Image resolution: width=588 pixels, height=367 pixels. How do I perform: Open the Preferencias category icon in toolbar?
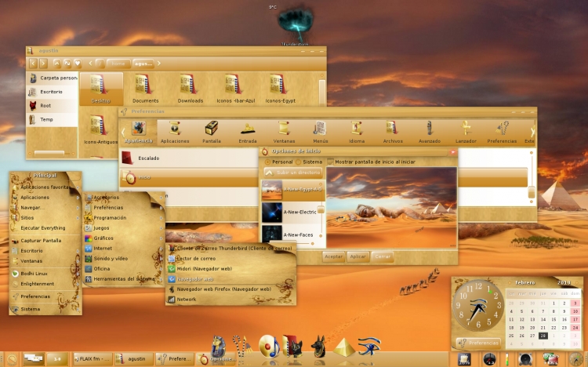tap(502, 132)
